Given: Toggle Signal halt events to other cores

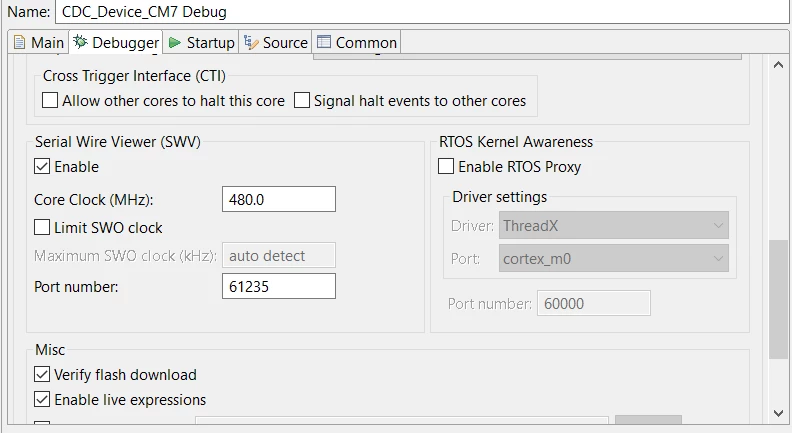Looking at the screenshot, I should point(302,100).
